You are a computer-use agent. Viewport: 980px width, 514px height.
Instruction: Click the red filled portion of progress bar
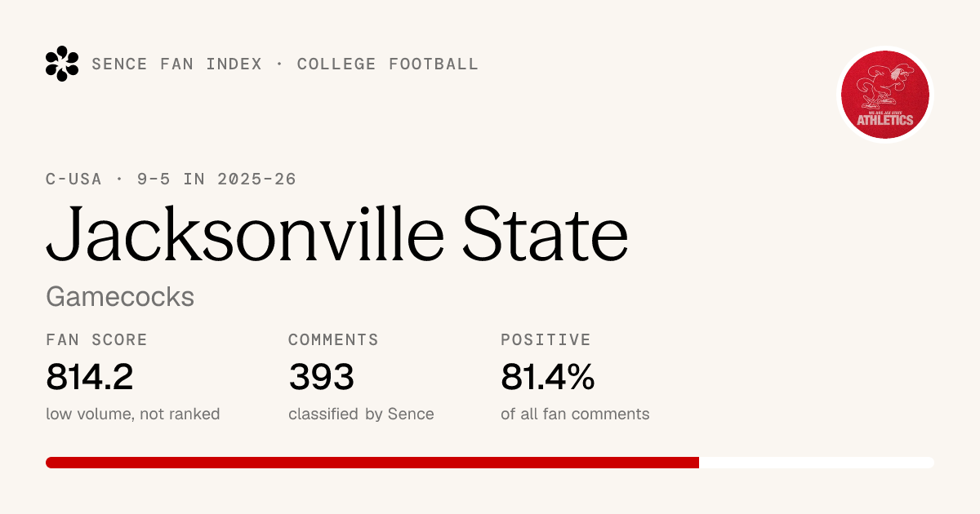(372, 463)
